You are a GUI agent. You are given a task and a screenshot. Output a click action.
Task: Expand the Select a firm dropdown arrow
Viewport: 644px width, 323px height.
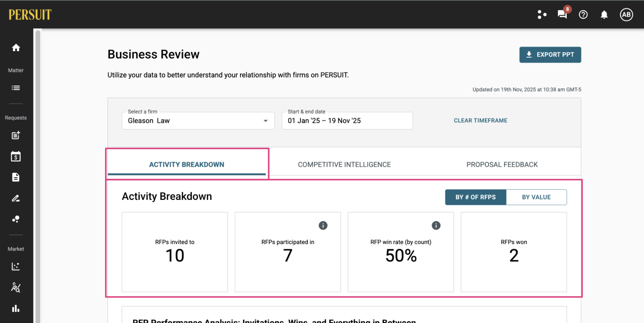coord(266,121)
